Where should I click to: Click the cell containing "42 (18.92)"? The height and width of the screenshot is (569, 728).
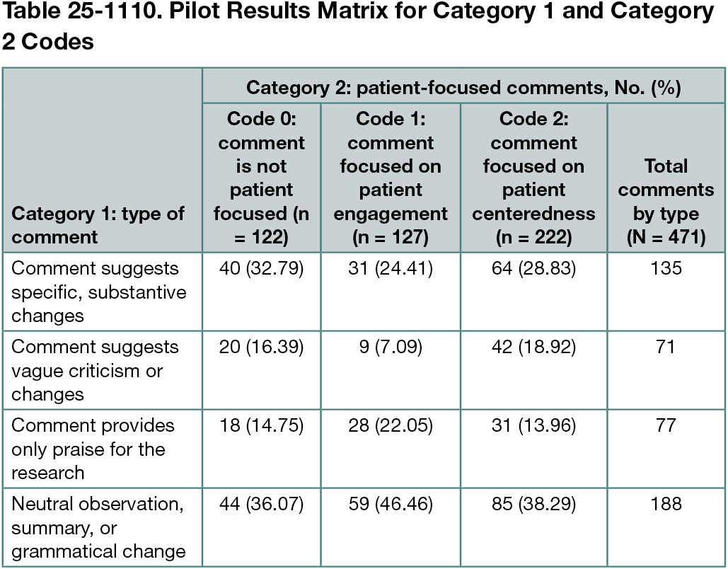pyautogui.click(x=533, y=347)
